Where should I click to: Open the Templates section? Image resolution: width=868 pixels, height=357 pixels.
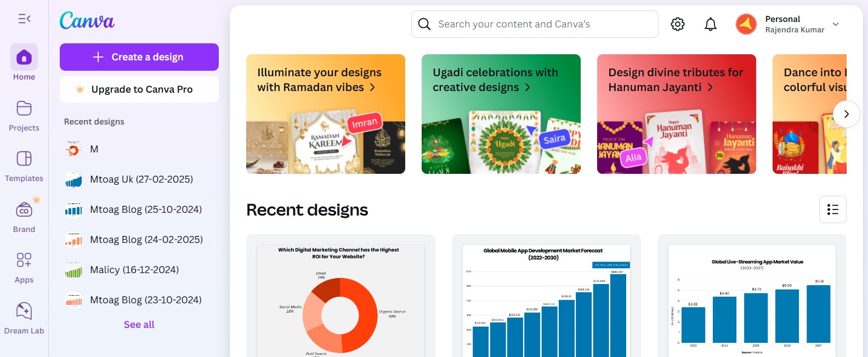[24, 159]
